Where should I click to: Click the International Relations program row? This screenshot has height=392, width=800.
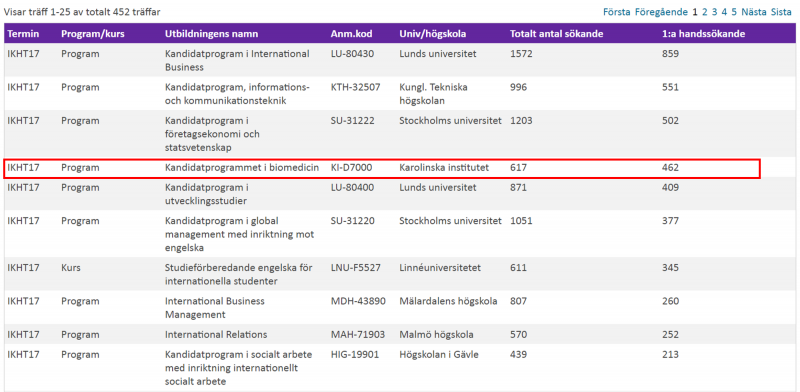(399, 335)
